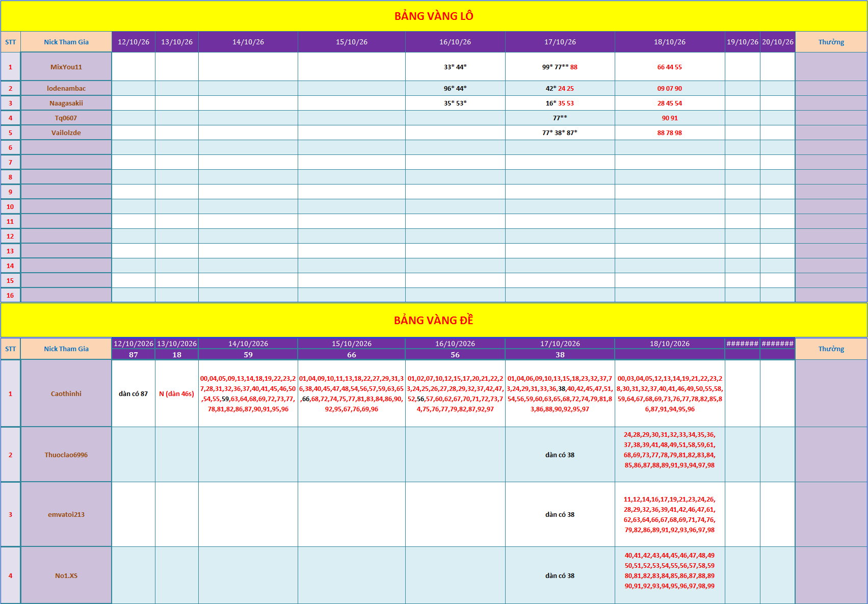Screen dimensions: 868x604
Task: Select cell with 96* 44*
Action: click(455, 88)
